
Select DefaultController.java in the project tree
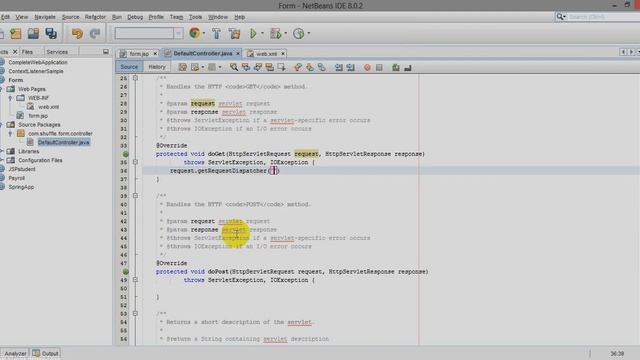(64, 142)
